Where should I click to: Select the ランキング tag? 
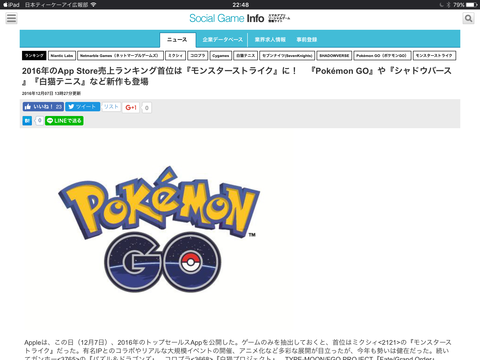click(34, 56)
